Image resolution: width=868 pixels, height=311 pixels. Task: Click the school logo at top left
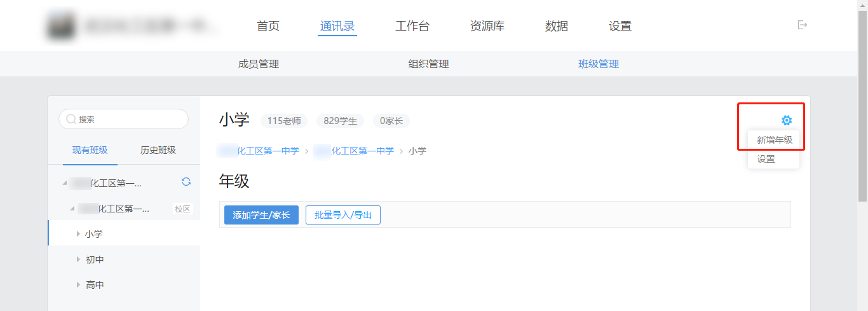61,26
